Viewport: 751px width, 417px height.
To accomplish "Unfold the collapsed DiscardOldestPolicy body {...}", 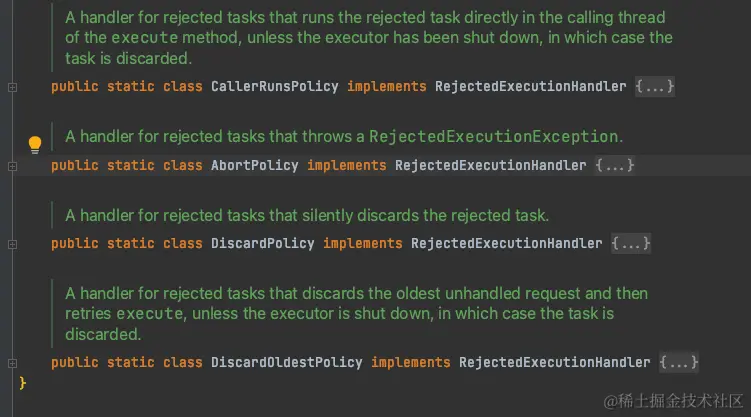I will click(x=679, y=362).
